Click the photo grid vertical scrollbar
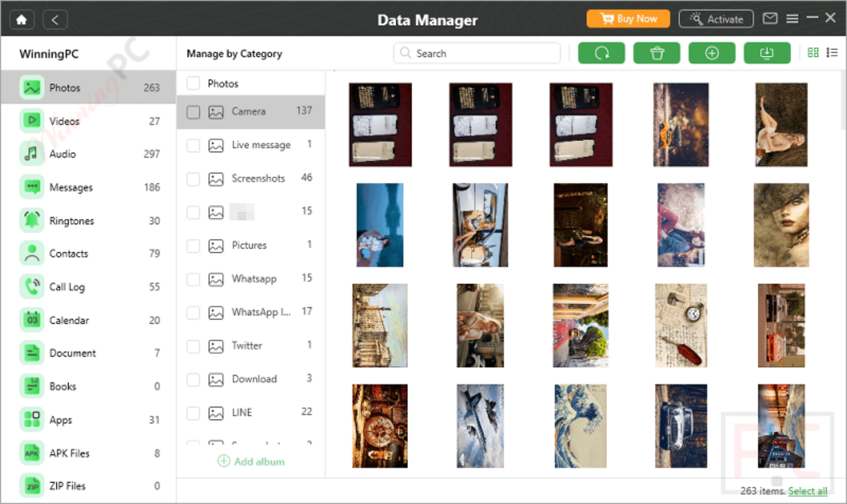The width and height of the screenshot is (847, 504). tap(843, 100)
